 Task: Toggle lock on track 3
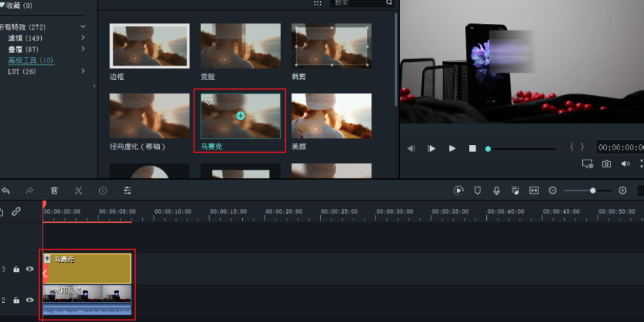[17, 269]
